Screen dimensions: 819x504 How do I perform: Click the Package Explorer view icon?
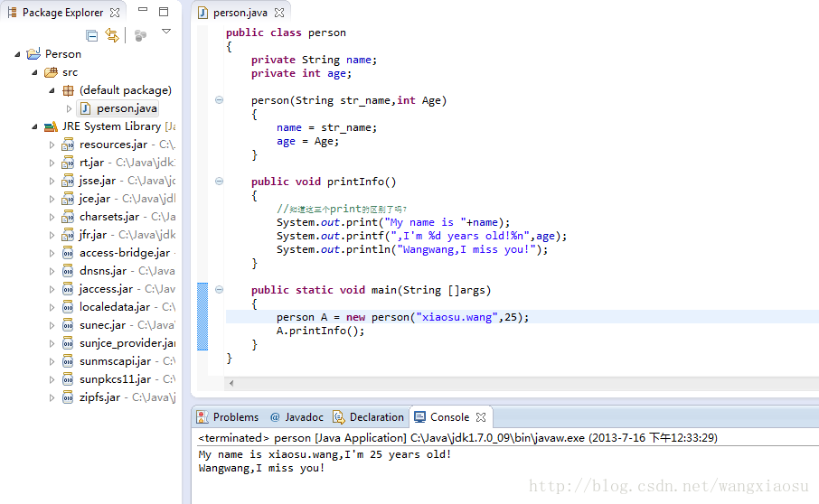click(x=12, y=13)
